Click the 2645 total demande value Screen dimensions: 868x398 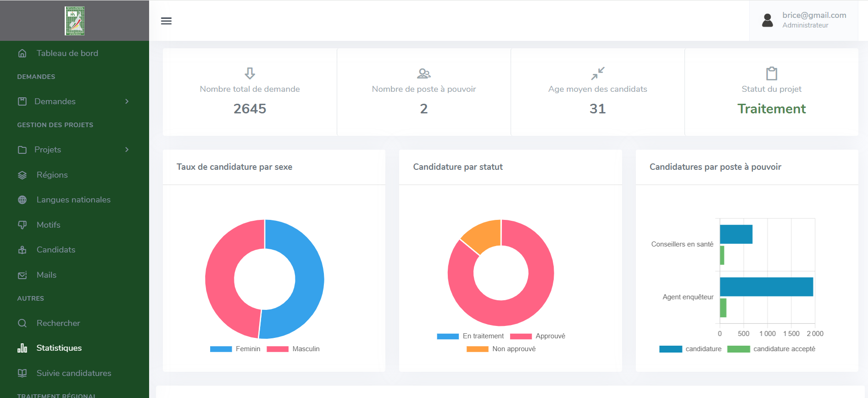coord(250,109)
